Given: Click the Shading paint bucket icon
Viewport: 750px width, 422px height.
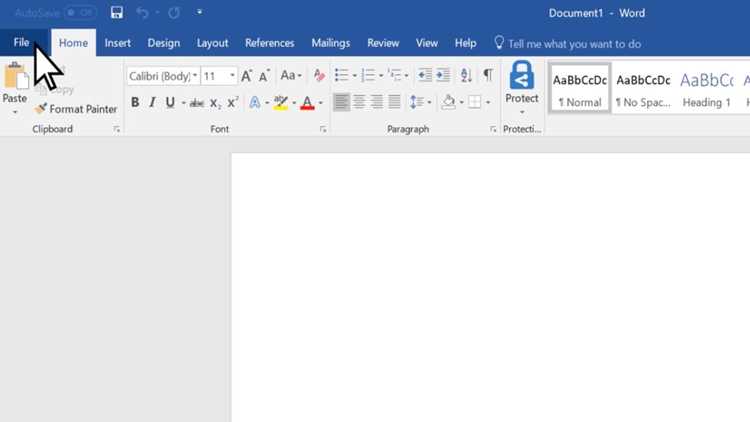Looking at the screenshot, I should click(449, 102).
